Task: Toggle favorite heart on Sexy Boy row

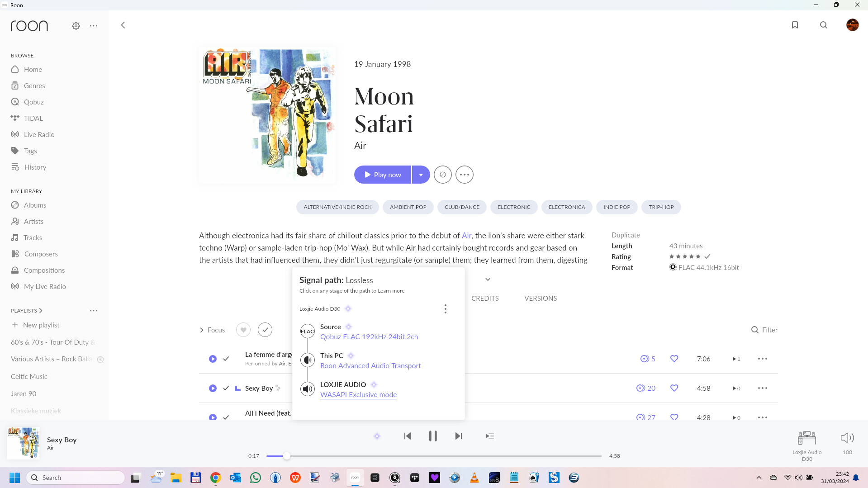Action: (x=674, y=389)
